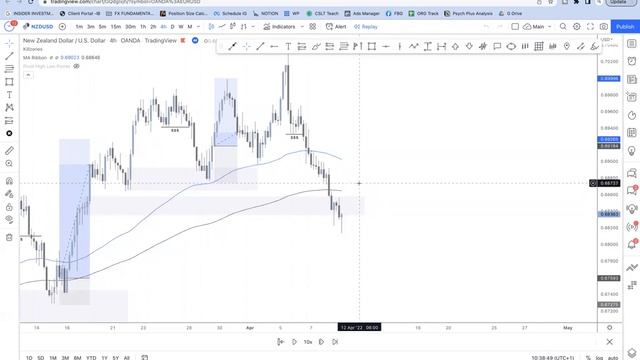The image size is (640, 360).
Task: Select the crosshair cursor tool in left sidebar
Action: pyautogui.click(x=9, y=43)
